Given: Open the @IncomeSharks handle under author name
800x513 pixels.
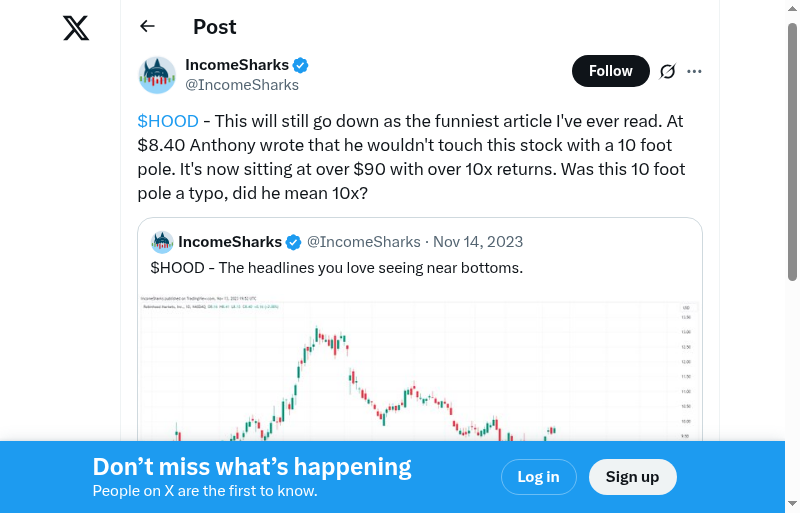Looking at the screenshot, I should coord(242,85).
